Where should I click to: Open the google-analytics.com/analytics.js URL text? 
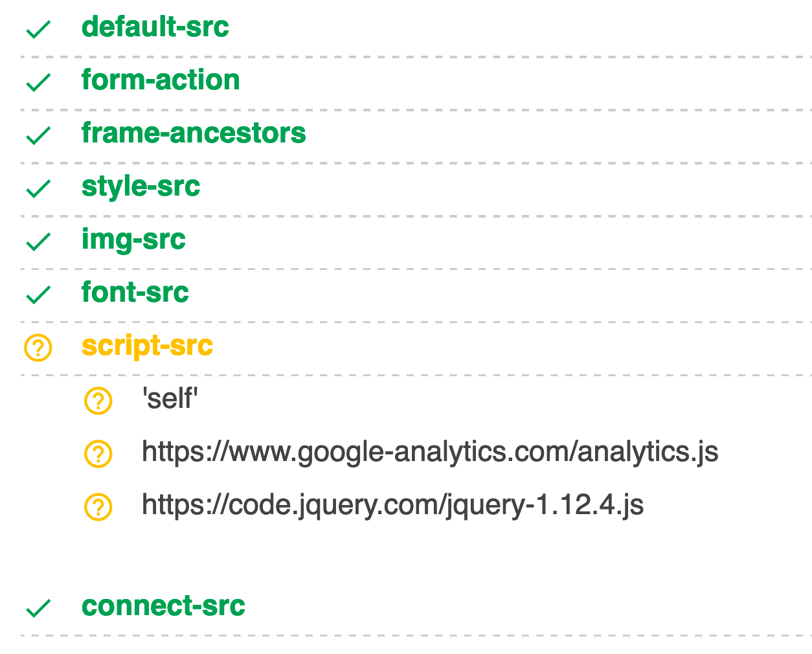pos(430,452)
